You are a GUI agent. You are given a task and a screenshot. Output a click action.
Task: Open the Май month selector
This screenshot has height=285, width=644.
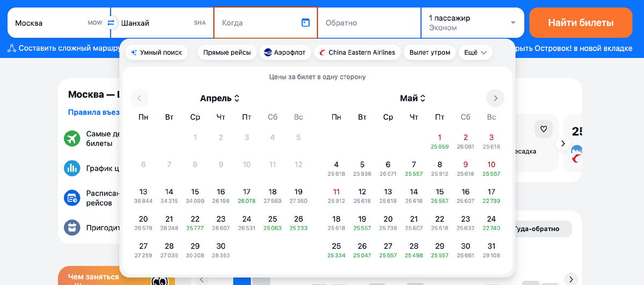(413, 98)
